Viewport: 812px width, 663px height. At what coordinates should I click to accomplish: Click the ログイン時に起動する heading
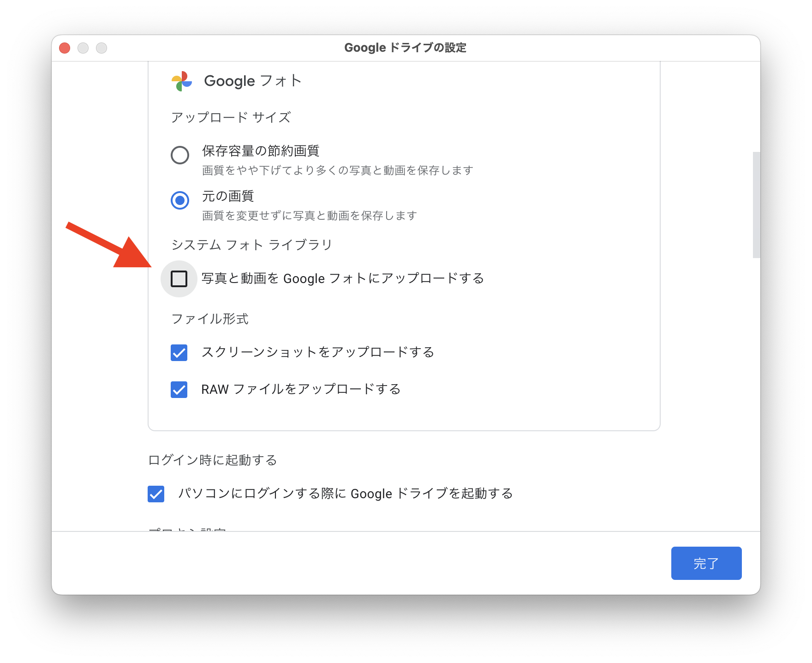(x=213, y=460)
